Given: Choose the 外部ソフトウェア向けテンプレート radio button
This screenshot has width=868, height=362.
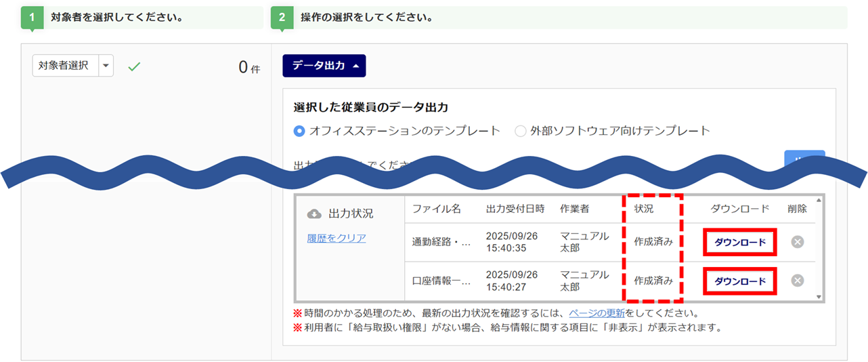Looking at the screenshot, I should pyautogui.click(x=520, y=131).
